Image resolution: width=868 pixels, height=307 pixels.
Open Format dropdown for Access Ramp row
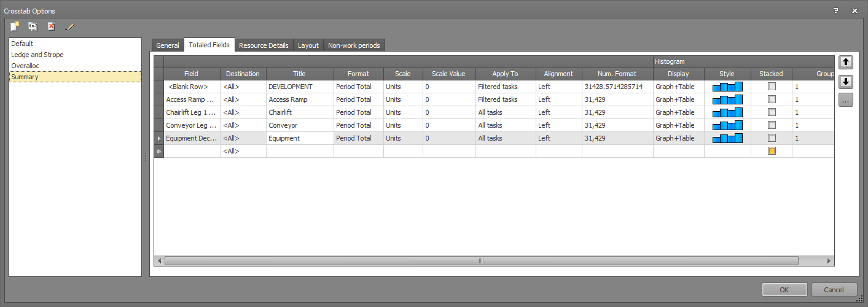pyautogui.click(x=358, y=99)
